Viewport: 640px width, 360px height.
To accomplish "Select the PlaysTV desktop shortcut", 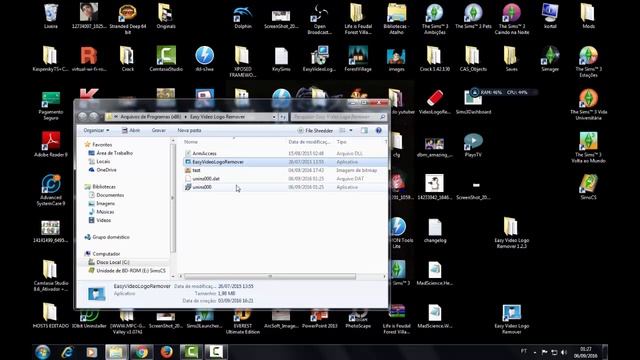I will (473, 144).
